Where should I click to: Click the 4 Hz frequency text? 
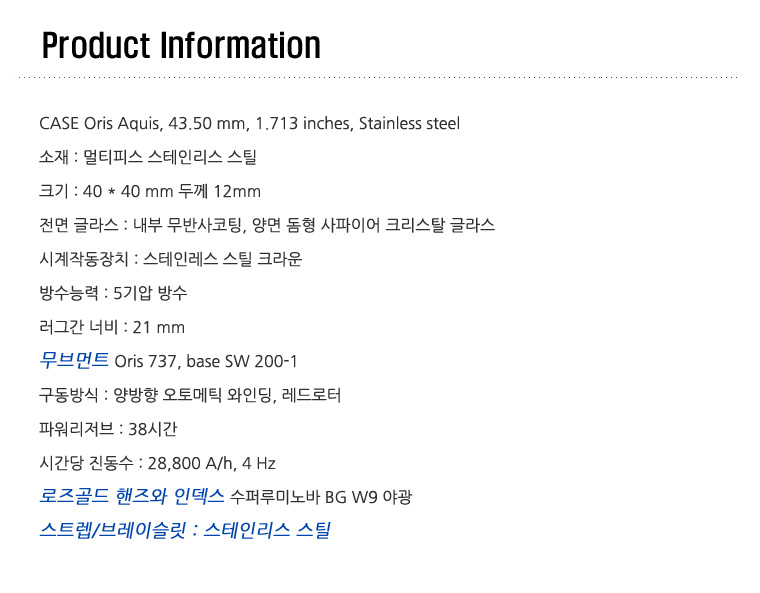[259, 463]
